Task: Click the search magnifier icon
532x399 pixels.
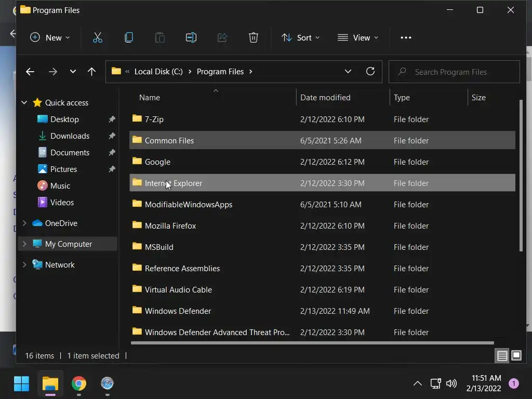Action: point(402,72)
